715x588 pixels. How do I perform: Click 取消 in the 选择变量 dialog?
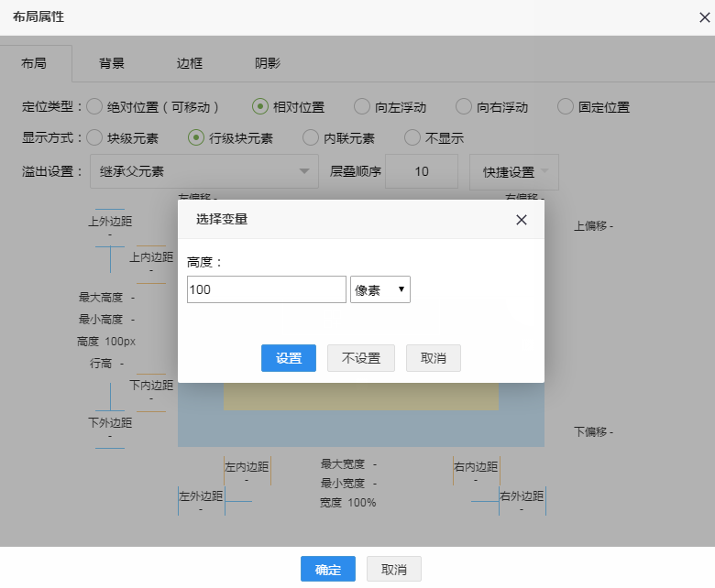pyautogui.click(x=433, y=358)
